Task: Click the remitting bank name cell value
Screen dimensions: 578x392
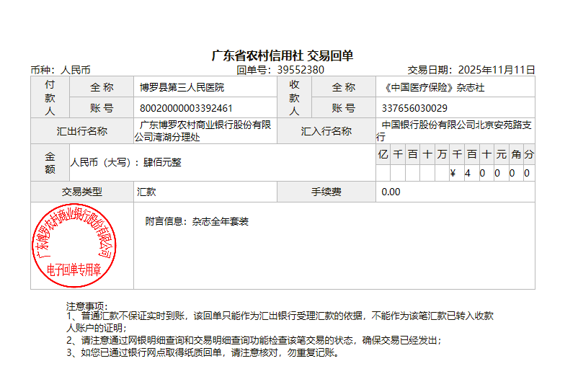Action: coord(205,130)
